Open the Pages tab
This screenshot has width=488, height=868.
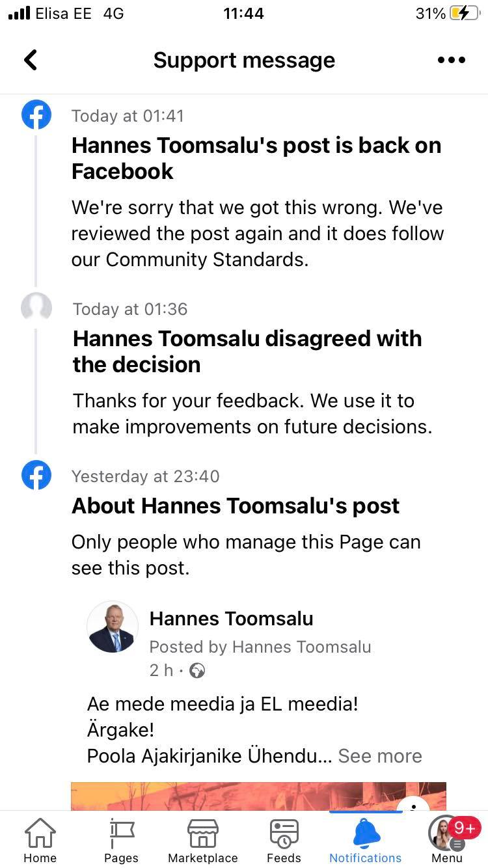click(122, 841)
